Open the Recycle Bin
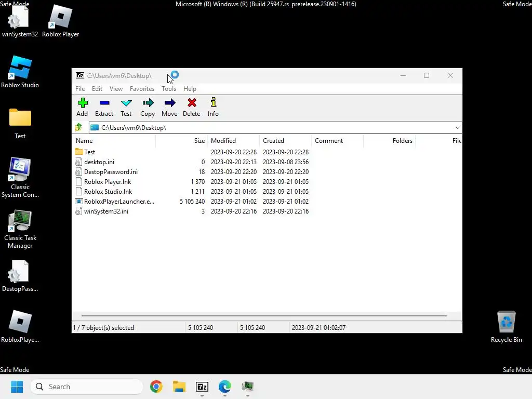 506,326
